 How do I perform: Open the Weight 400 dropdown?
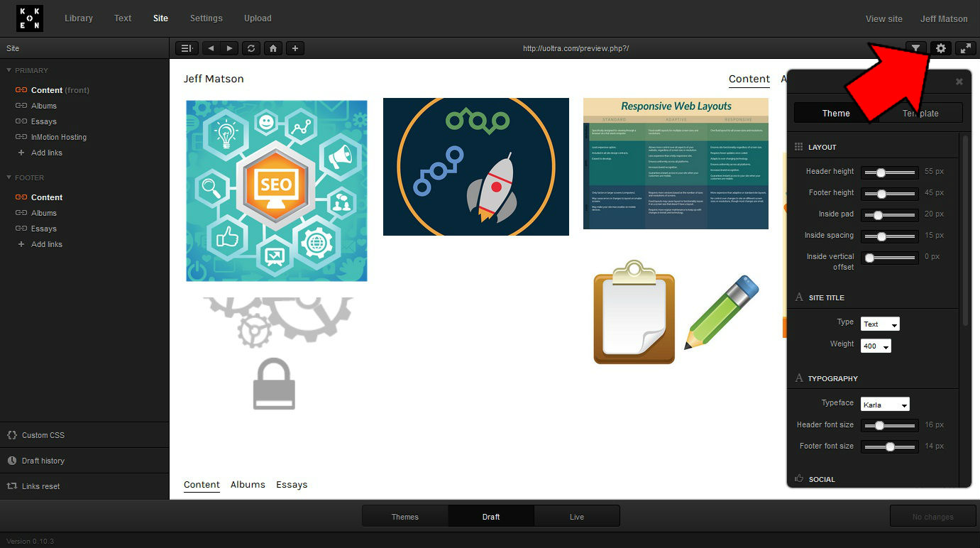(876, 346)
